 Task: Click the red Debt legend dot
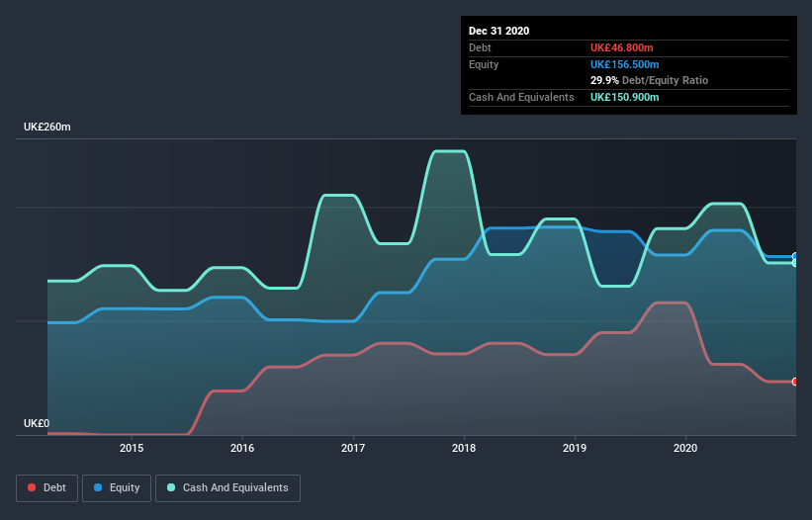click(32, 487)
